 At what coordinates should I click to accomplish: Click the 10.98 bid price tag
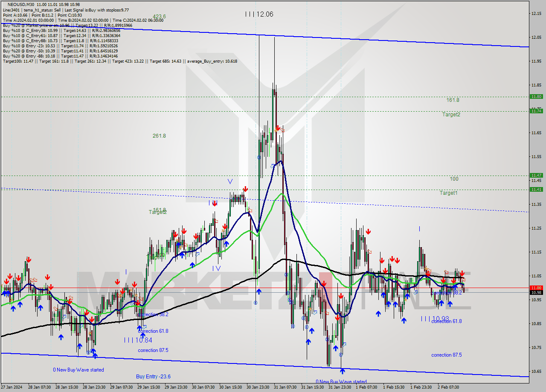tap(536, 292)
